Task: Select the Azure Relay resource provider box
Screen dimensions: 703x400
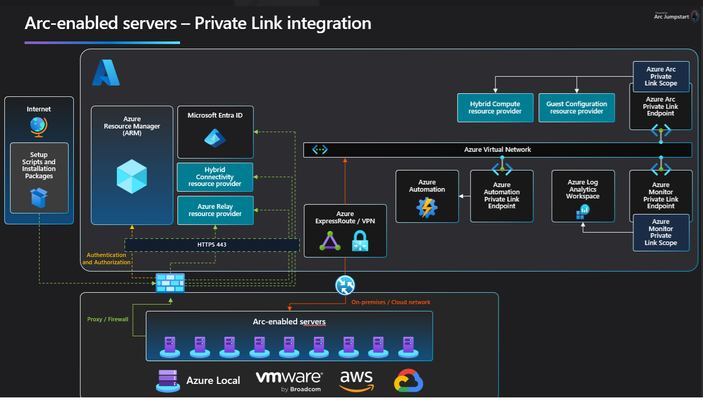Action: click(x=215, y=210)
